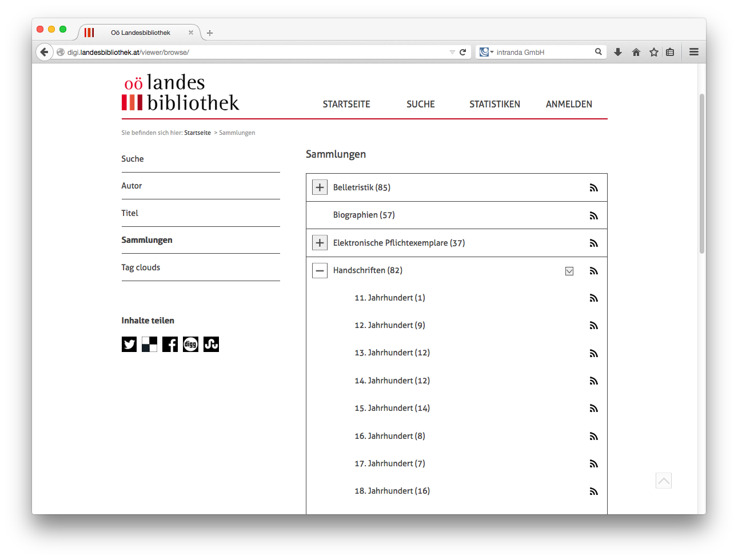The width and height of the screenshot is (738, 560).
Task: Share page on Delicious
Action: 149,344
